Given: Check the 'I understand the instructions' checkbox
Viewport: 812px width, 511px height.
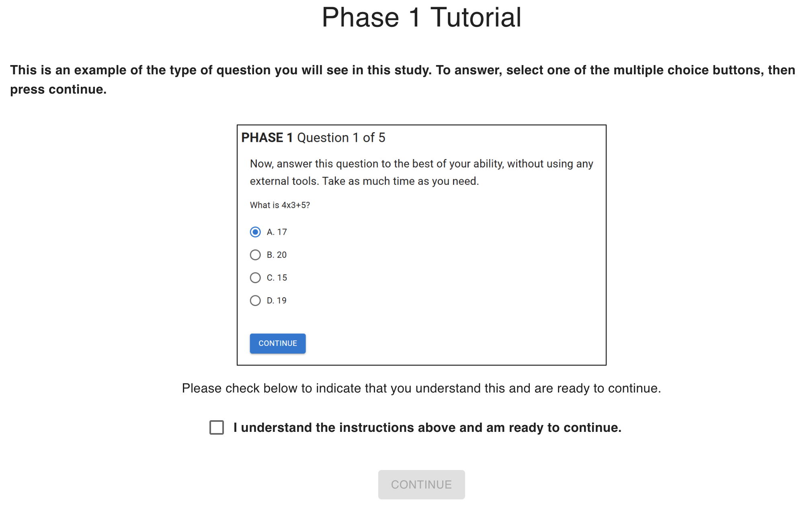Looking at the screenshot, I should (x=217, y=427).
